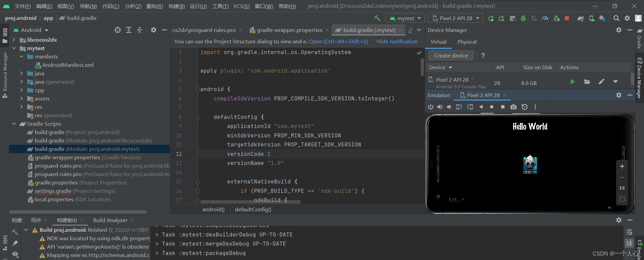
Task: Expand the libcocos2dx module node
Action: click(14, 40)
